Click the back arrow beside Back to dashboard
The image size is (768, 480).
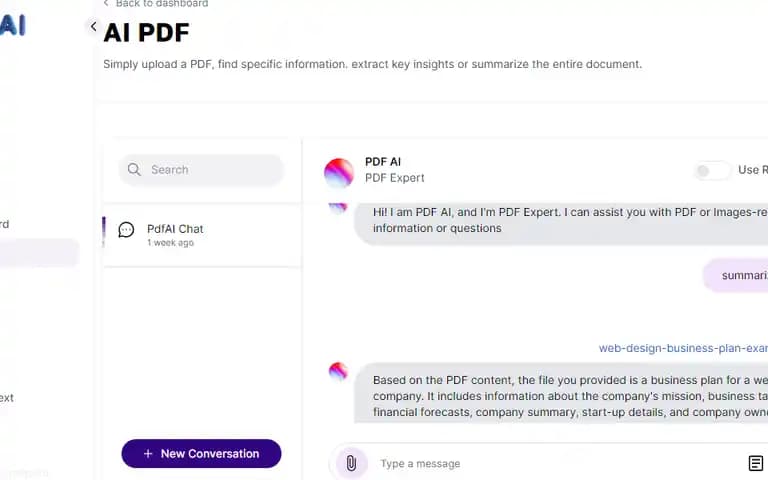point(106,3)
